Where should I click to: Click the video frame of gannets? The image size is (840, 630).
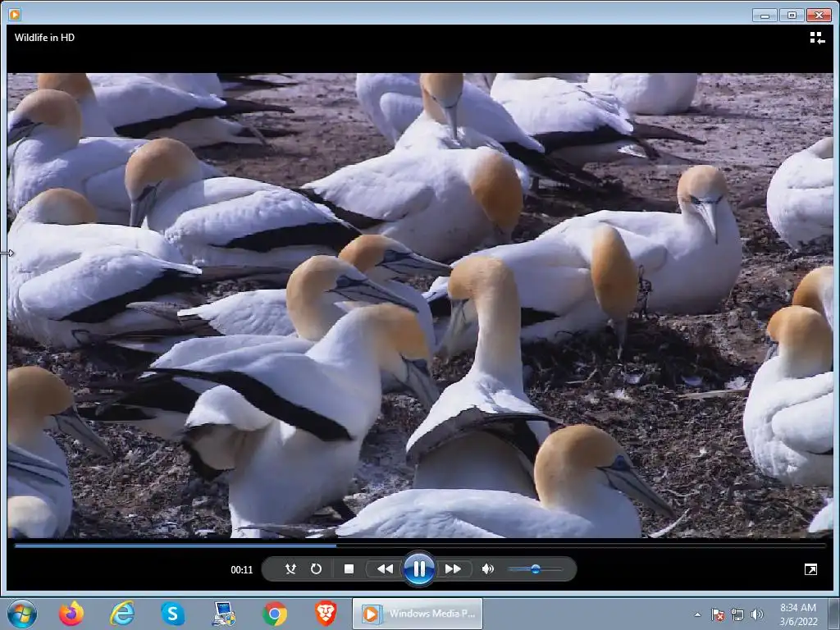coord(420,305)
